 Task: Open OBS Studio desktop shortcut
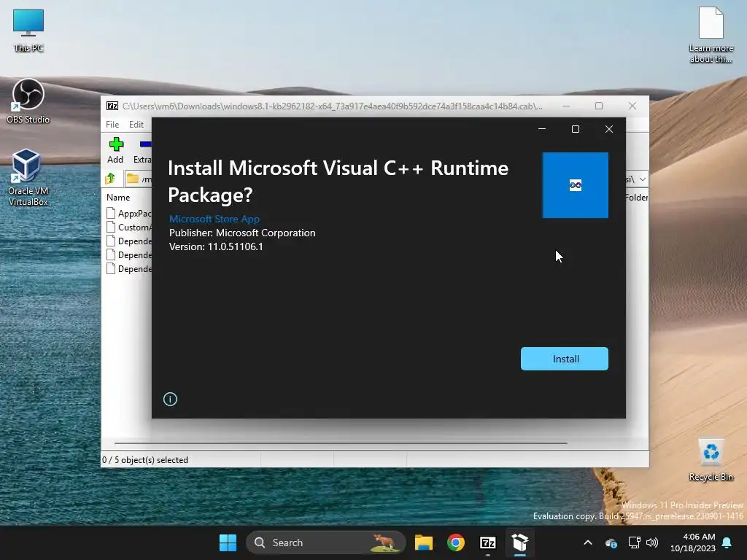(x=28, y=101)
